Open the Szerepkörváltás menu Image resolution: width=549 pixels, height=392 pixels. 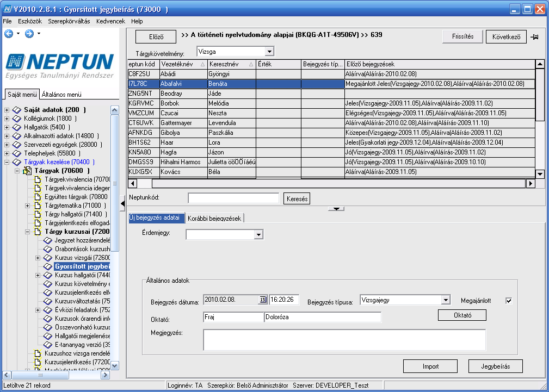[x=69, y=21]
